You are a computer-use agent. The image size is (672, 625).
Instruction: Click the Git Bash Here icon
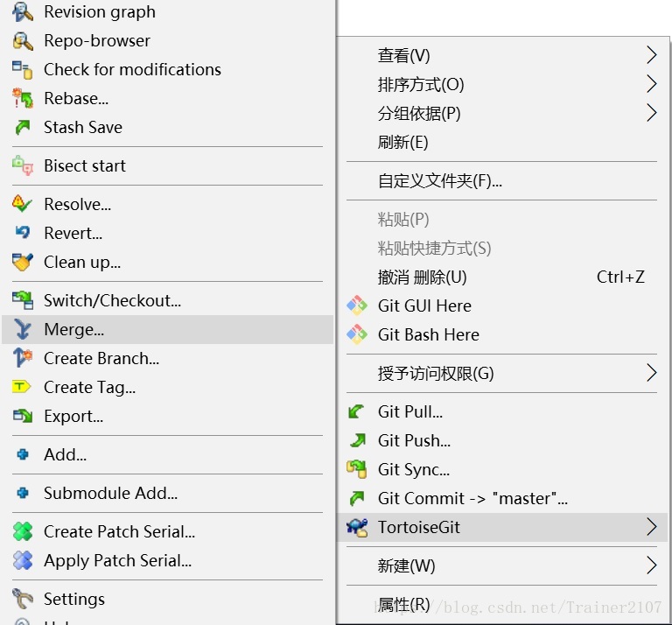357,334
